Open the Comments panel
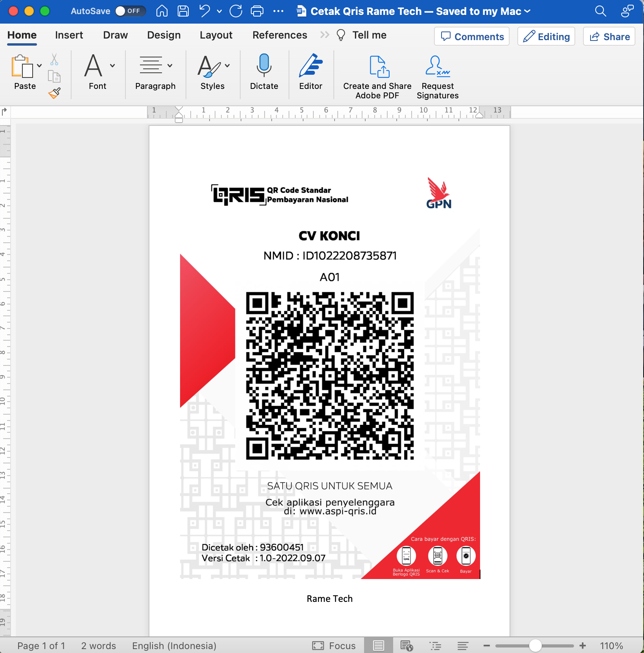The height and width of the screenshot is (653, 644). [471, 36]
